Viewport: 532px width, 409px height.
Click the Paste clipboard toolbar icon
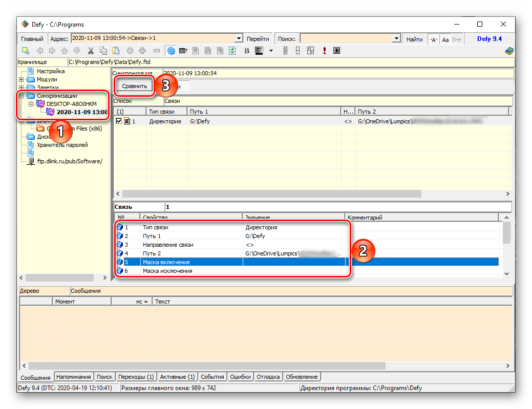click(116, 51)
